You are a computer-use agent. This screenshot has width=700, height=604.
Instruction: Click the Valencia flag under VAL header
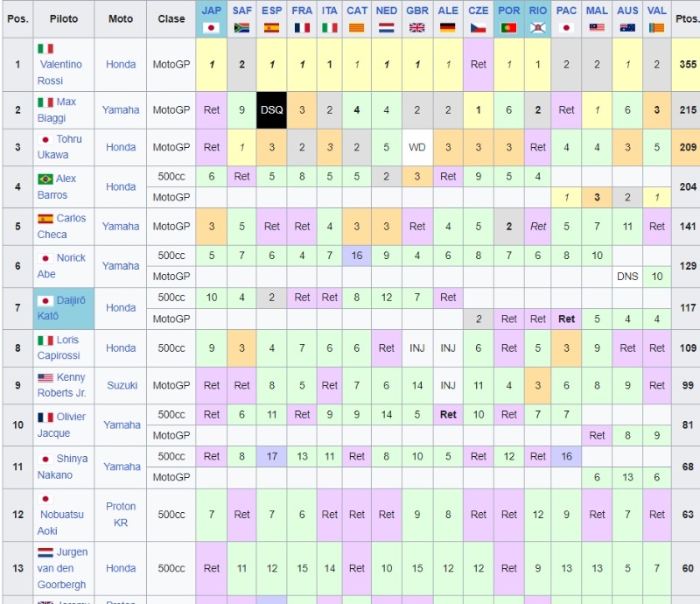tap(657, 28)
